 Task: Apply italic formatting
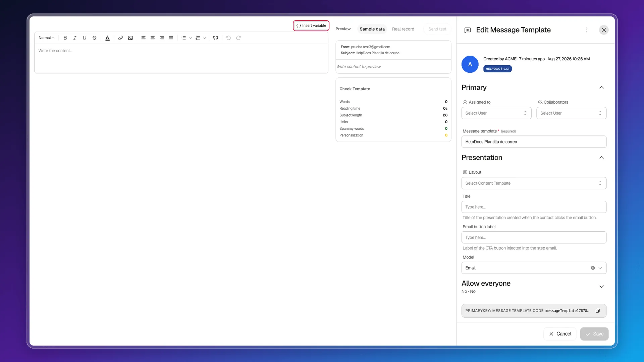75,38
